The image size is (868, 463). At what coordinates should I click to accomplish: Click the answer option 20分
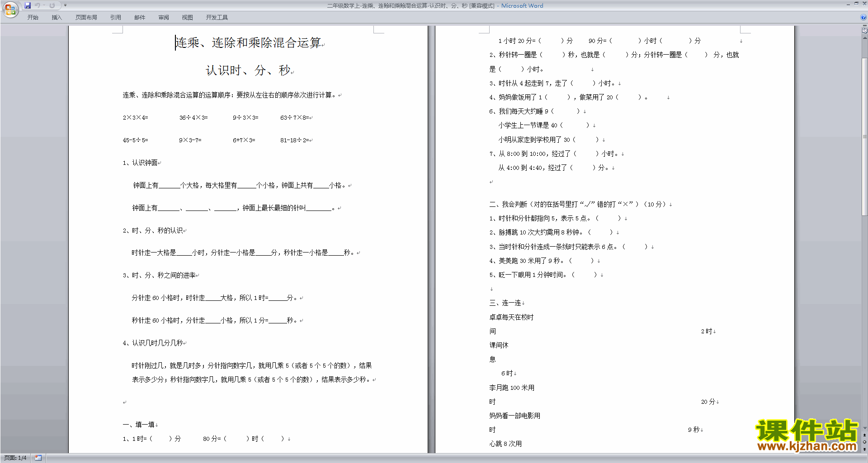click(708, 402)
